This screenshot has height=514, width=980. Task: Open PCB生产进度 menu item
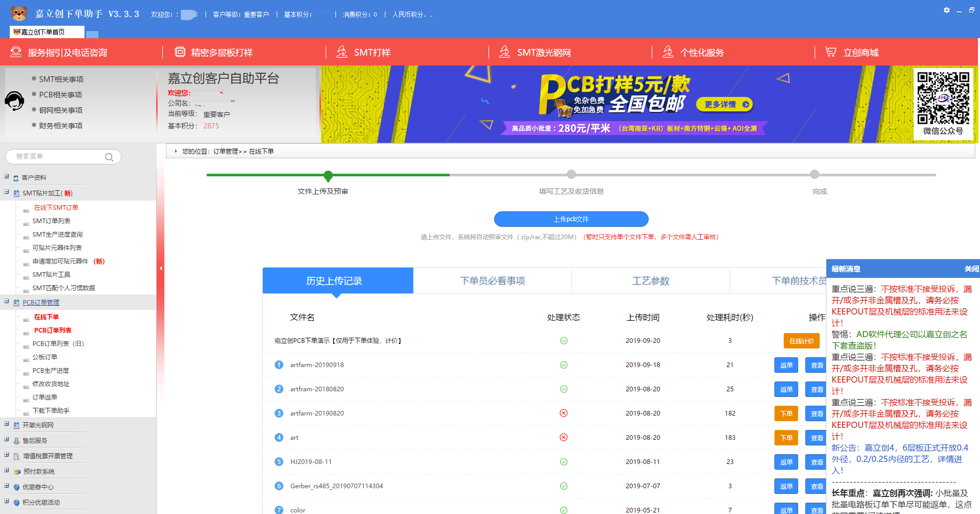[50, 371]
